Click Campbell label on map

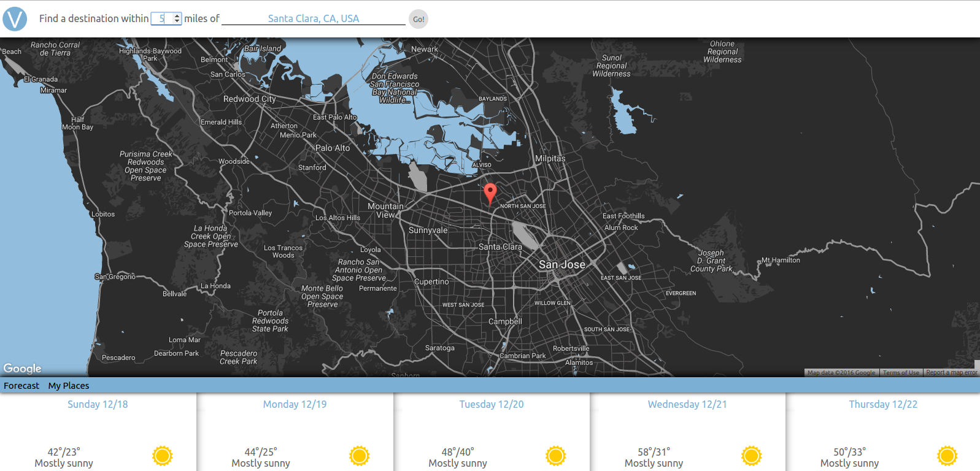click(505, 321)
